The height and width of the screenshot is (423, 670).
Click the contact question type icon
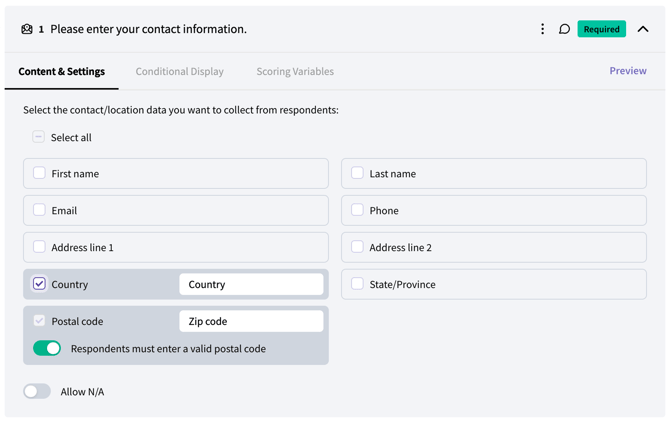pos(27,29)
